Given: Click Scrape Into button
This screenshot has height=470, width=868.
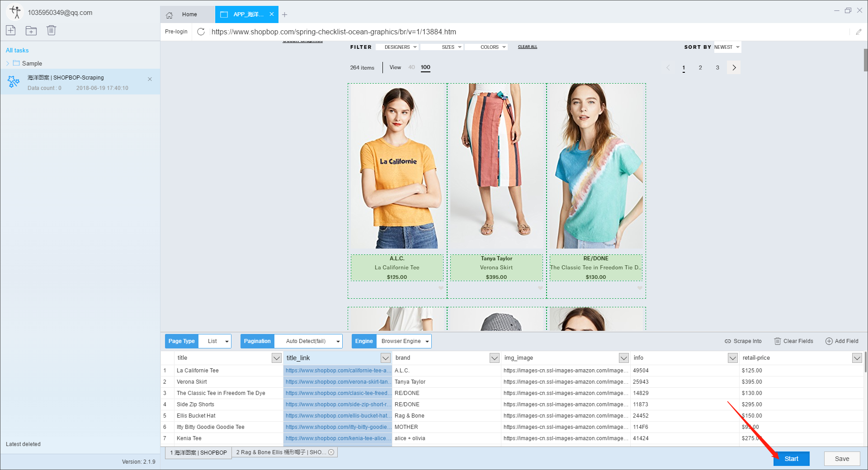Looking at the screenshot, I should [743, 341].
